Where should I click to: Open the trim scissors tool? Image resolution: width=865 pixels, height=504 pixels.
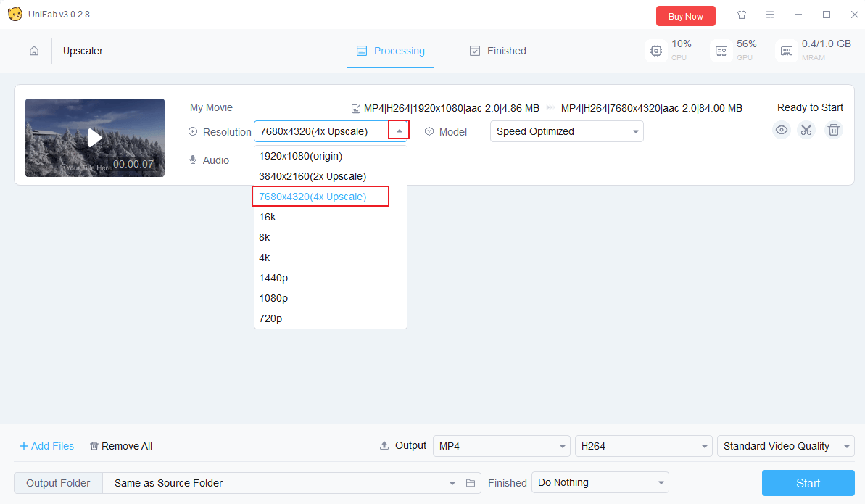point(806,131)
